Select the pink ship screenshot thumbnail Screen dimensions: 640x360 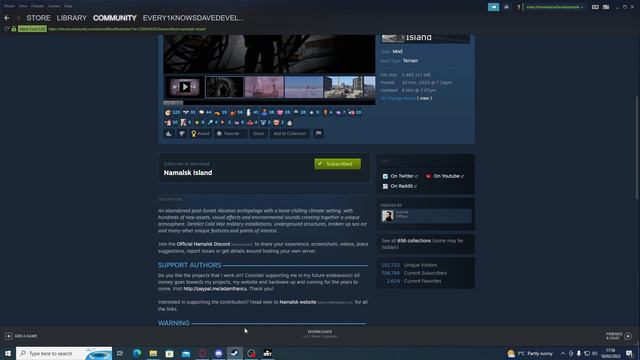264,87
